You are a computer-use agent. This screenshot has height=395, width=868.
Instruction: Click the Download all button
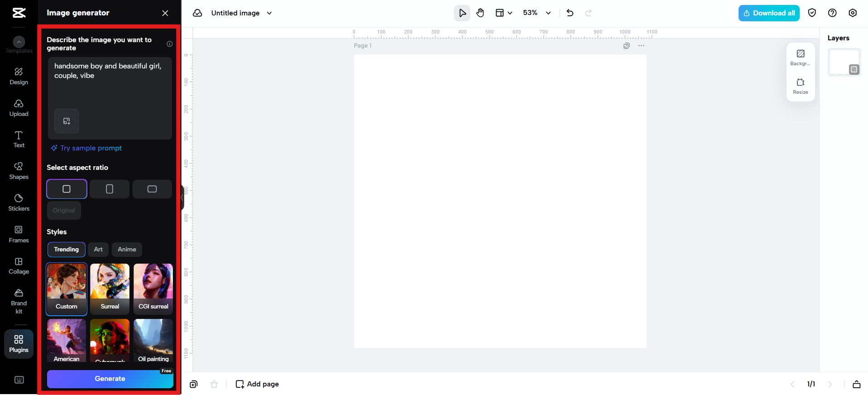pyautogui.click(x=769, y=13)
